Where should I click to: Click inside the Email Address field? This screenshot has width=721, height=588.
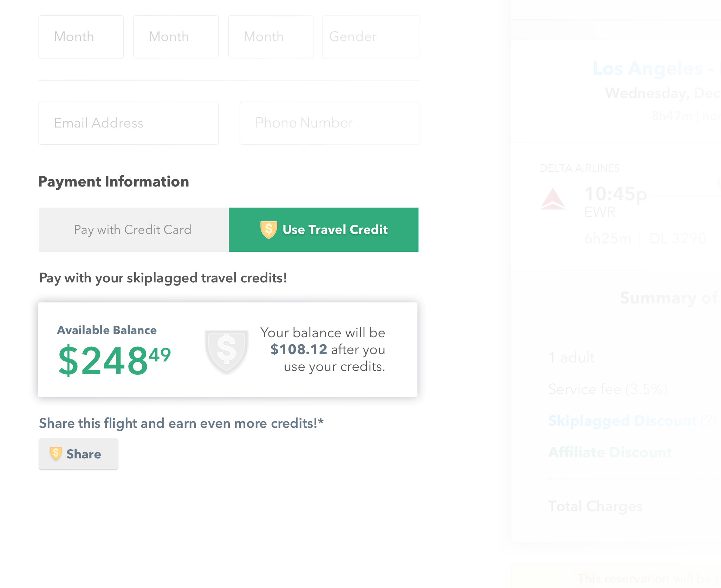128,123
